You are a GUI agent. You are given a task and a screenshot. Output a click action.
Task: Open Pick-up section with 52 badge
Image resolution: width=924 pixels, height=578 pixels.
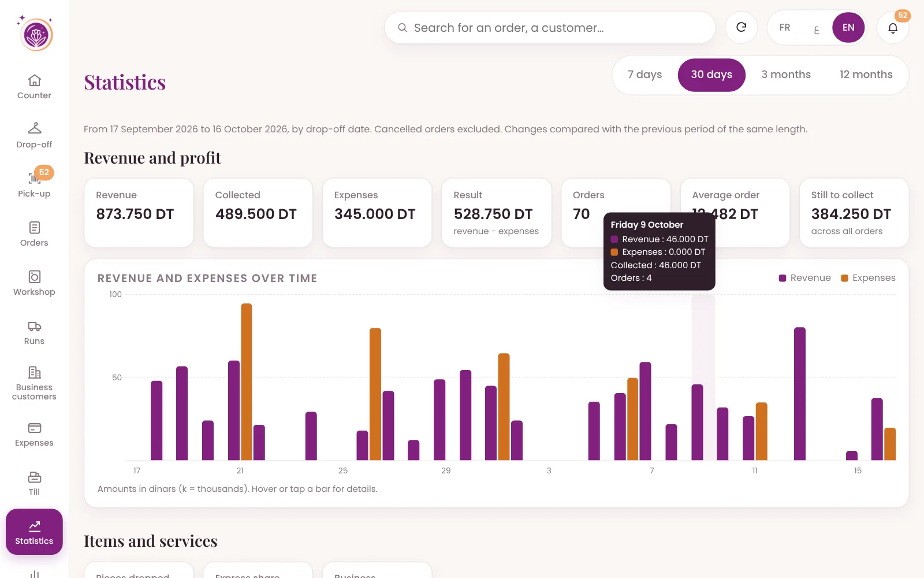(x=34, y=182)
